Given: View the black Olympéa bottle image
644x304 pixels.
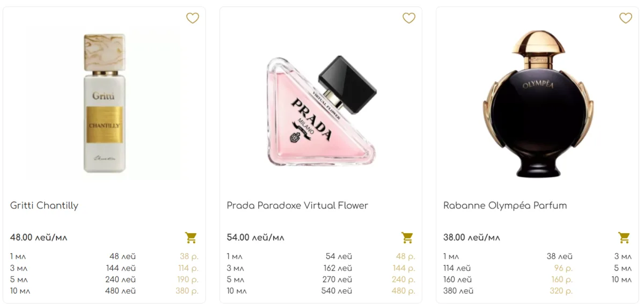Looking at the screenshot, I should [538, 103].
